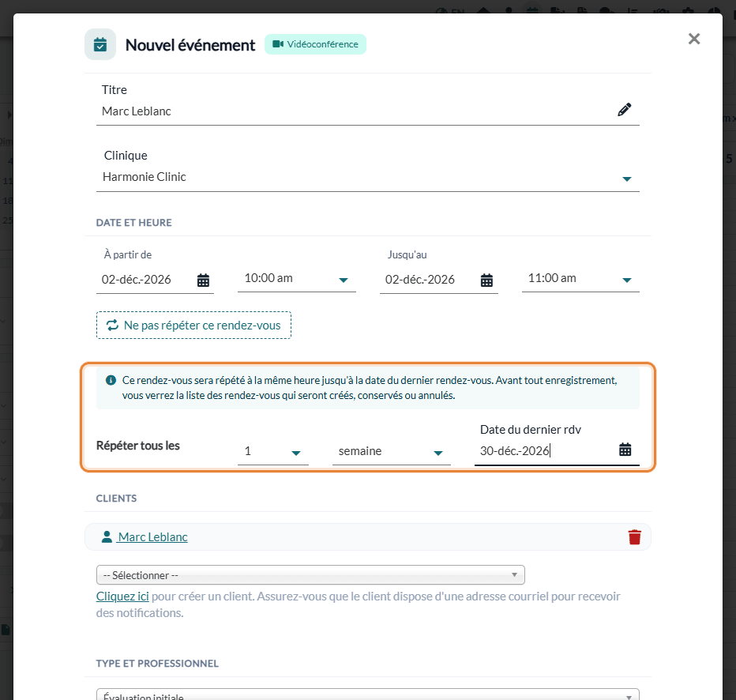The image size is (736, 700).
Task: Click the Répéter tous les label
Action: point(138,446)
